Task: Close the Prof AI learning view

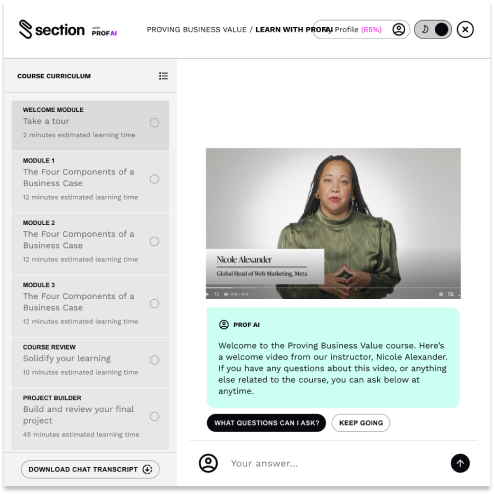Action: click(x=465, y=29)
